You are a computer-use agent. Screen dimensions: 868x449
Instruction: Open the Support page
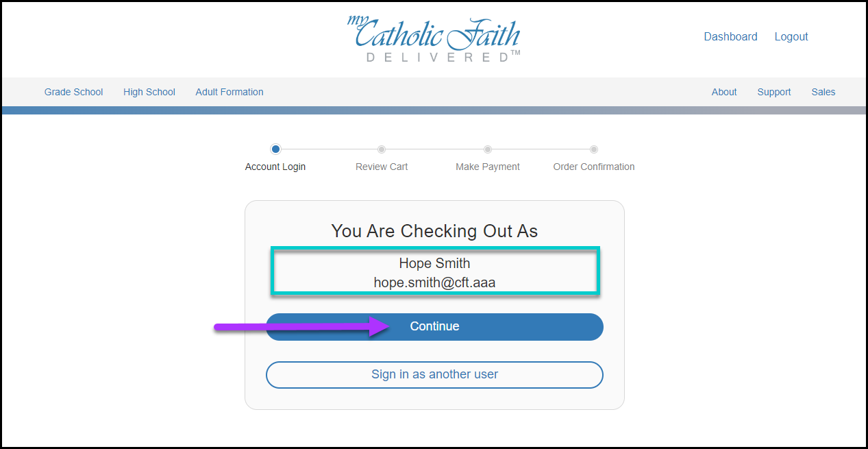click(x=774, y=92)
